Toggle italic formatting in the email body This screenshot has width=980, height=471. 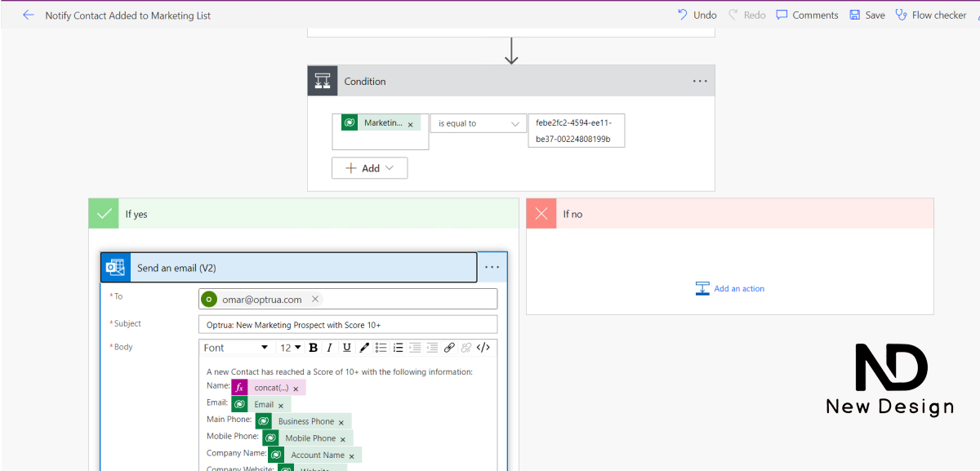329,348
